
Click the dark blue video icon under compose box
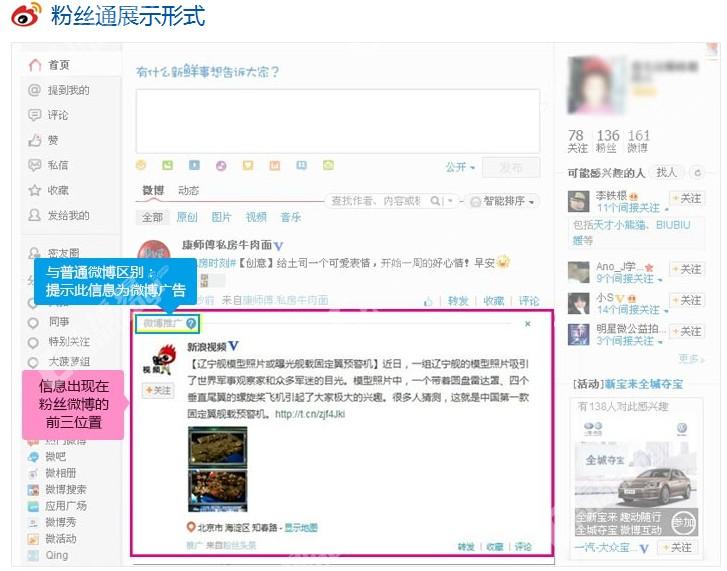pos(194,165)
